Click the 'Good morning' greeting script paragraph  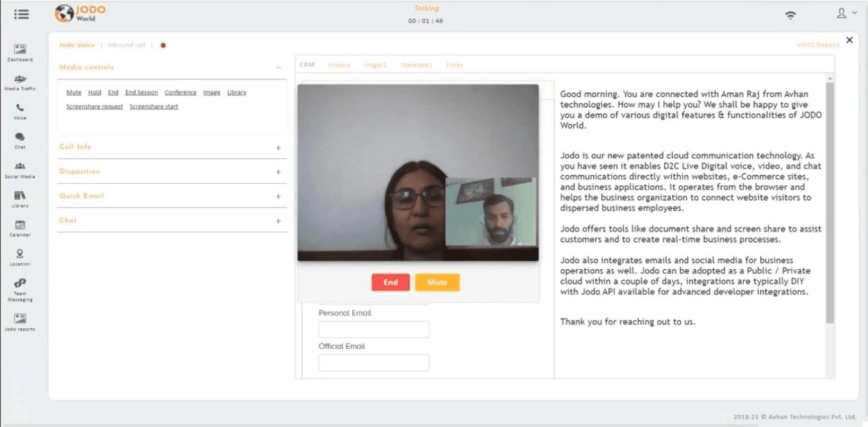click(x=691, y=110)
